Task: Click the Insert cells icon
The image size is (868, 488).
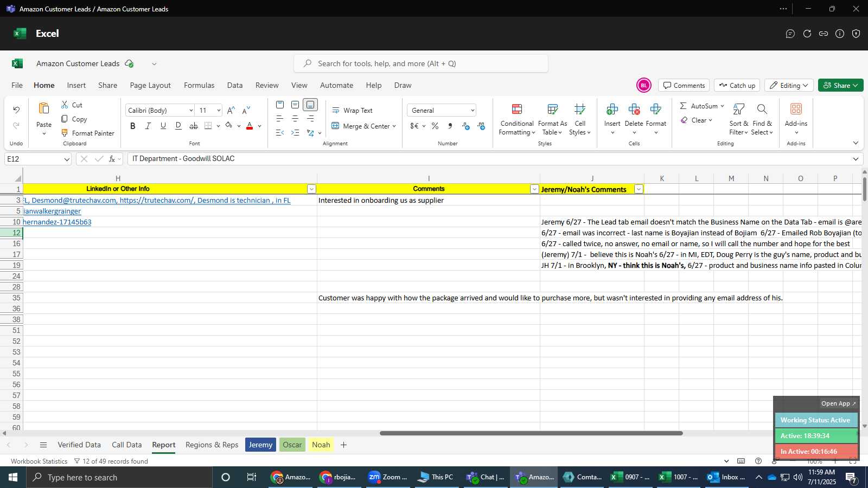Action: pos(612,110)
